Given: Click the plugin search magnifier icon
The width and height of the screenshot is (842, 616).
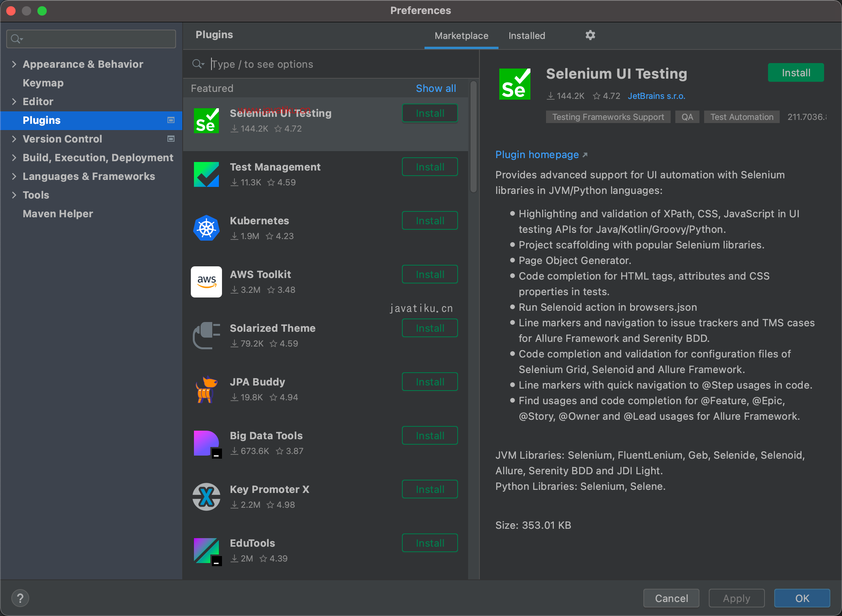Looking at the screenshot, I should point(198,64).
